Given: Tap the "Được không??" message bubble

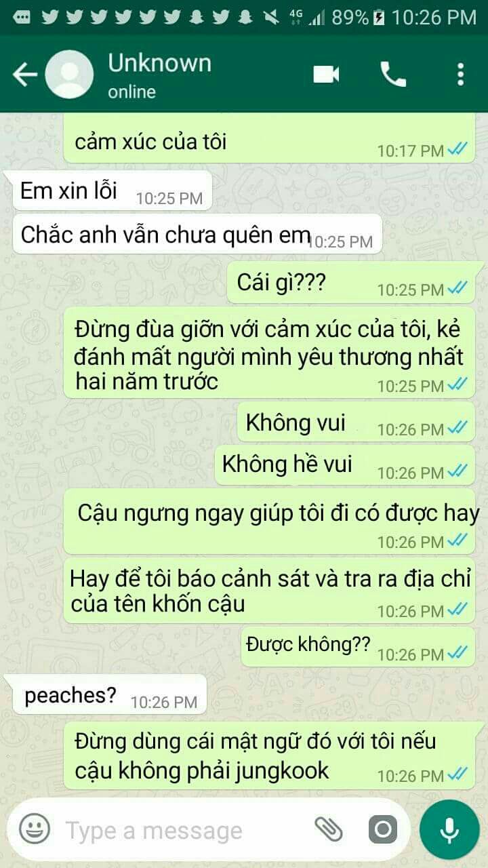Looking at the screenshot, I should [359, 646].
